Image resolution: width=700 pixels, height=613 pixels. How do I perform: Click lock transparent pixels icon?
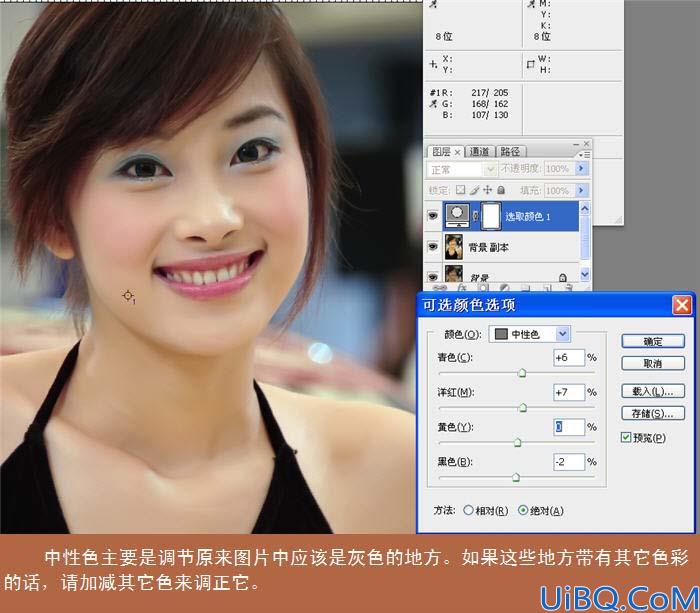point(460,190)
